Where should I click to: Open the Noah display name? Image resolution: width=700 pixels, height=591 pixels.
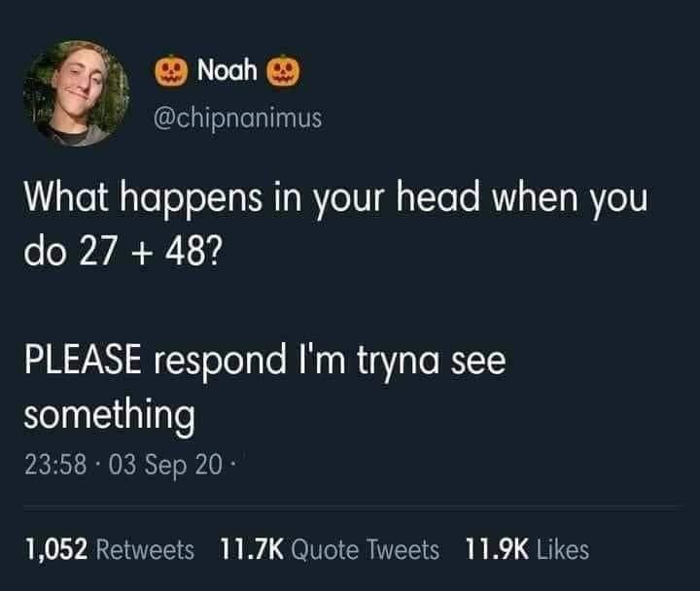pos(227,71)
